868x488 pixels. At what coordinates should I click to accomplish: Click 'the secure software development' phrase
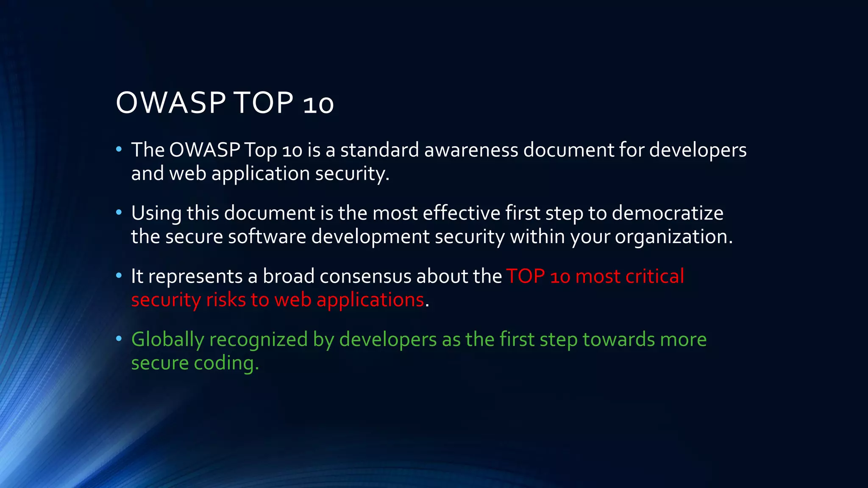[280, 237]
